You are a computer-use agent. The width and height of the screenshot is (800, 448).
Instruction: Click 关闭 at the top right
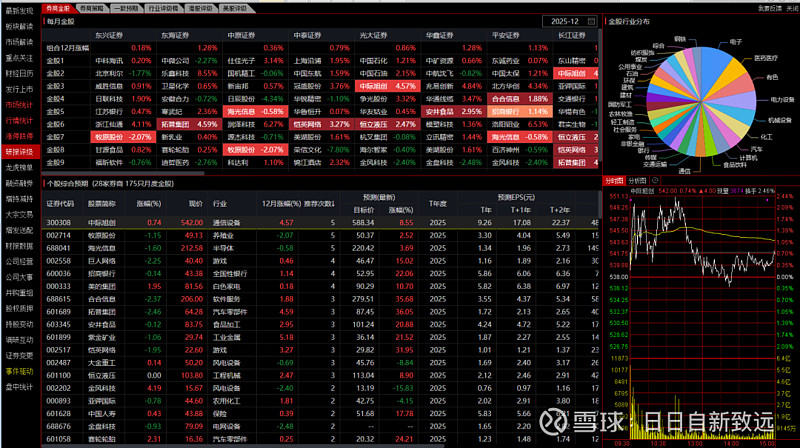(791, 8)
